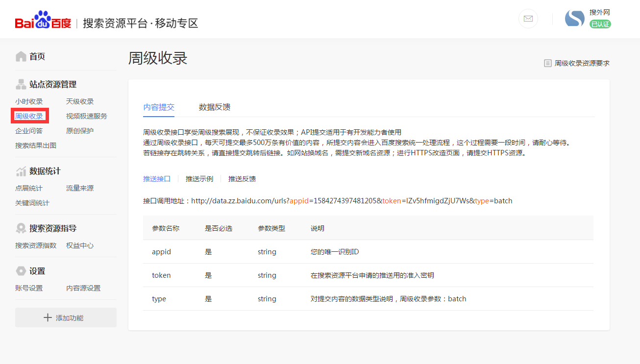
Task: Click the 周级收录资源要求 document icon
Action: pos(548,62)
